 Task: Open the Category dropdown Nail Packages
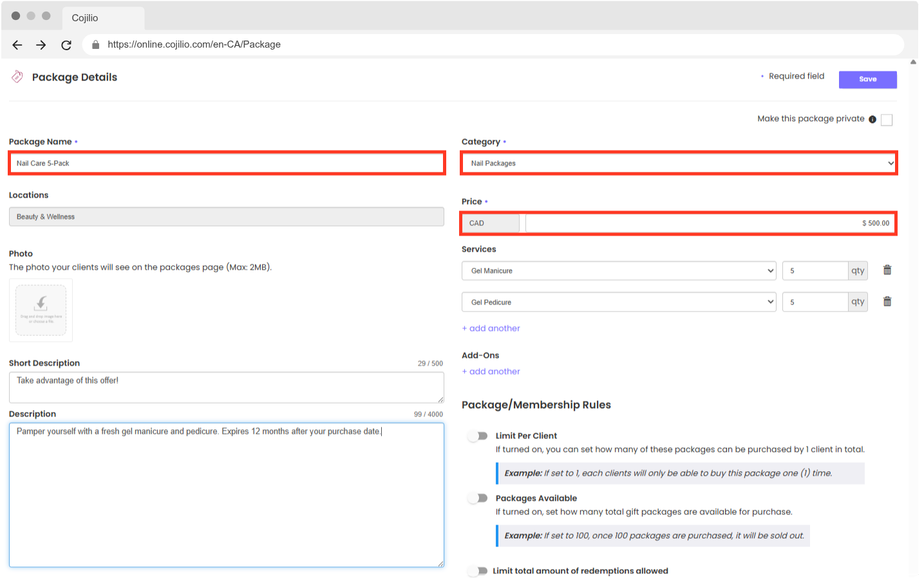(679, 163)
